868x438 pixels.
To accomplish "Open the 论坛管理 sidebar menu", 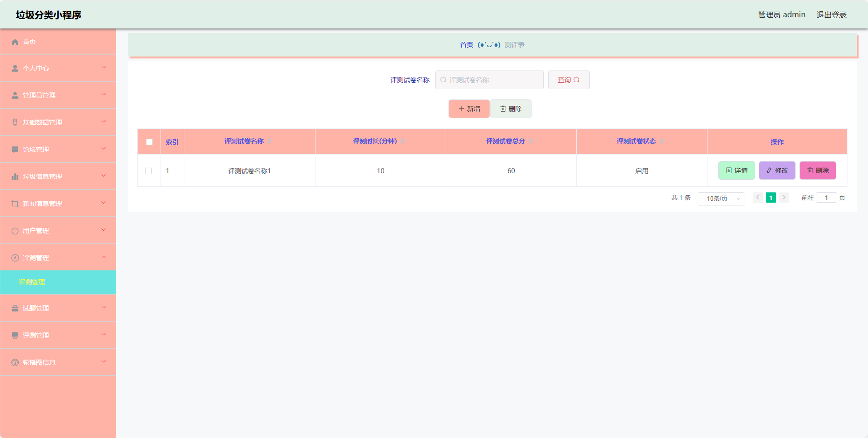I will pyautogui.click(x=58, y=149).
